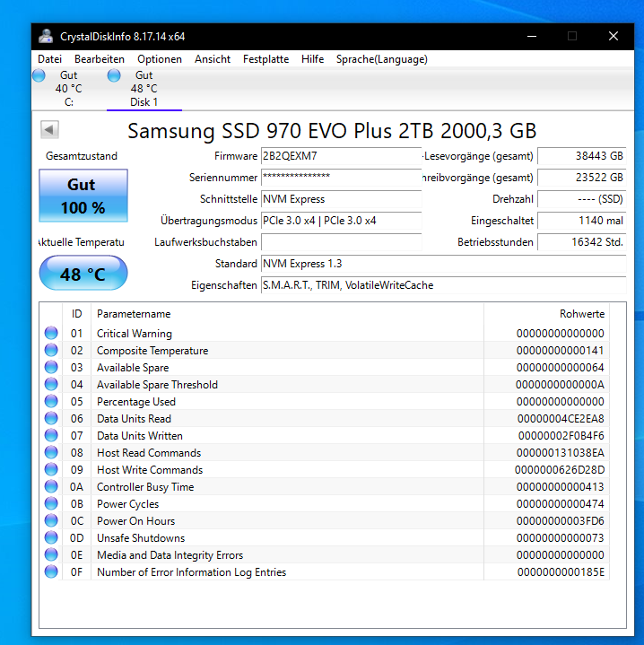Click raw value 00000002F0B4F6
This screenshot has width=644, height=645.
(561, 436)
